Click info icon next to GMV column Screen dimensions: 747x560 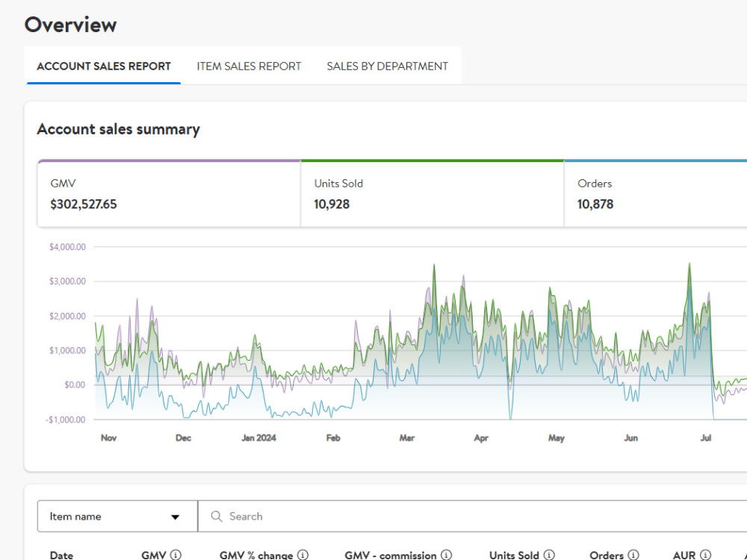[176, 555]
